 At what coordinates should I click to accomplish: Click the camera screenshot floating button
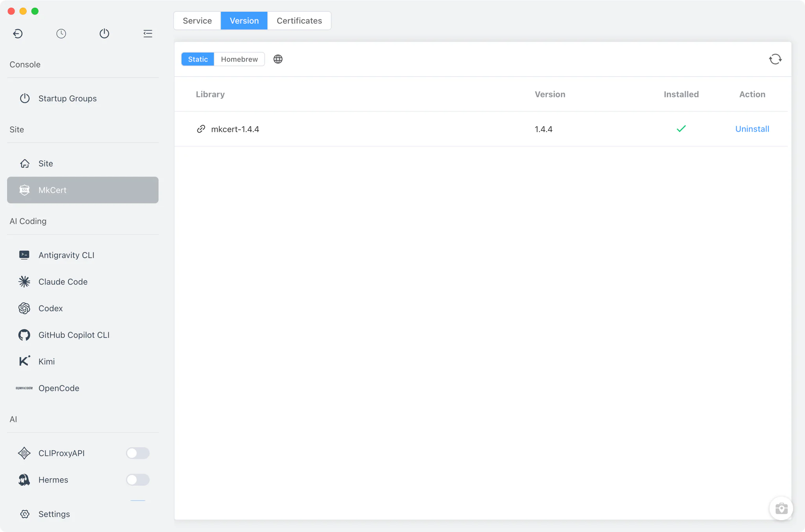click(x=781, y=508)
